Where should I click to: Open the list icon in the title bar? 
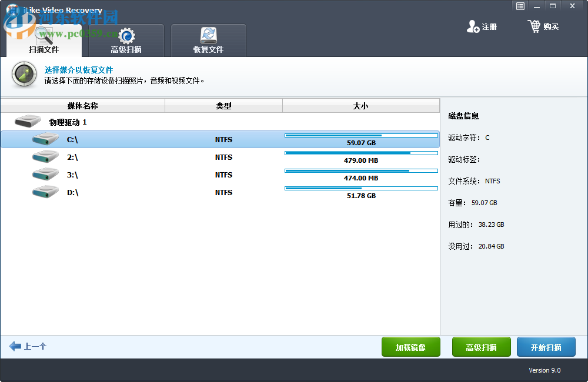click(x=520, y=6)
